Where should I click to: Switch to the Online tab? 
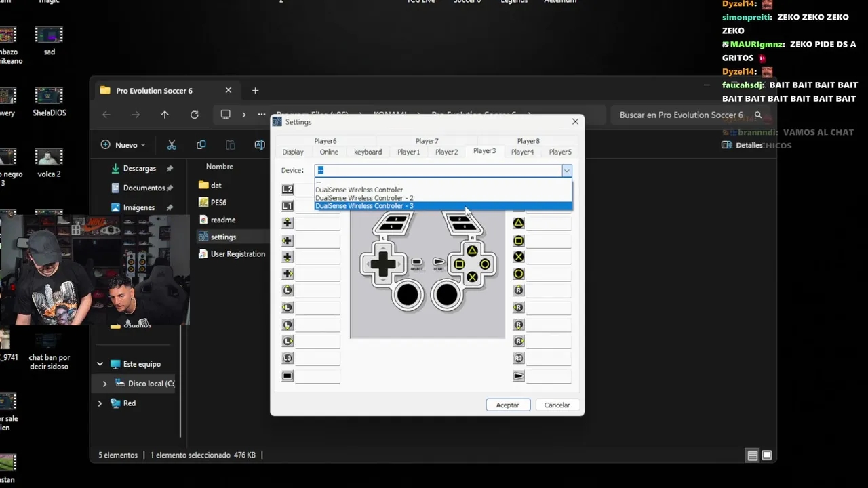point(329,152)
